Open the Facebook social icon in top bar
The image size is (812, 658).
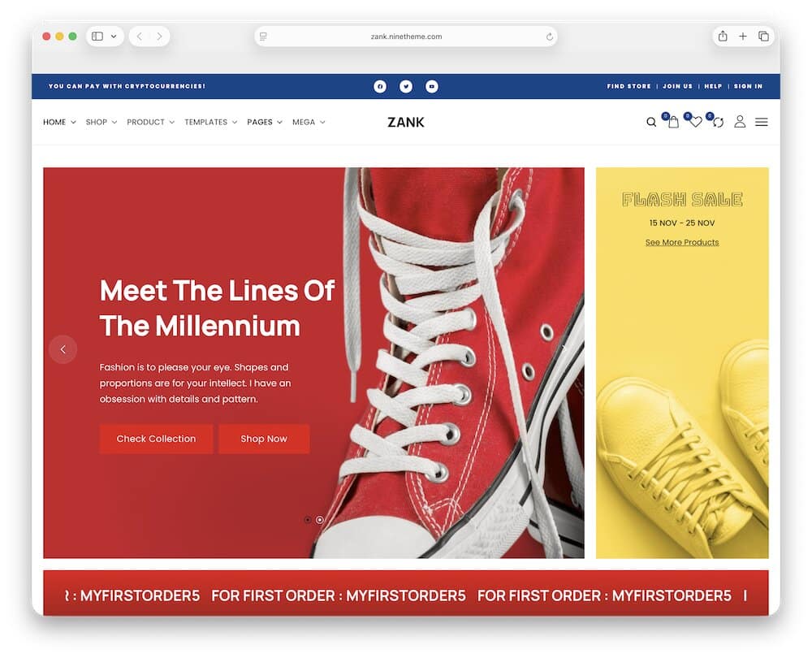tap(380, 87)
